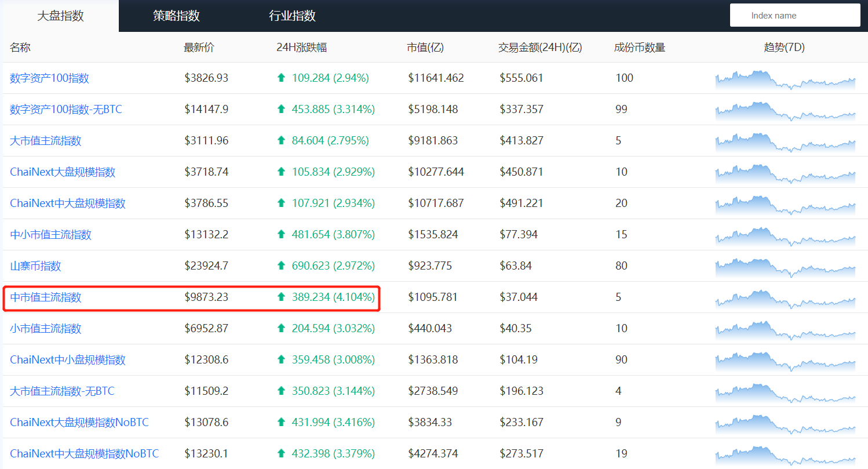Open the 中市值主流指数 link
The height and width of the screenshot is (469, 868).
pyautogui.click(x=46, y=297)
